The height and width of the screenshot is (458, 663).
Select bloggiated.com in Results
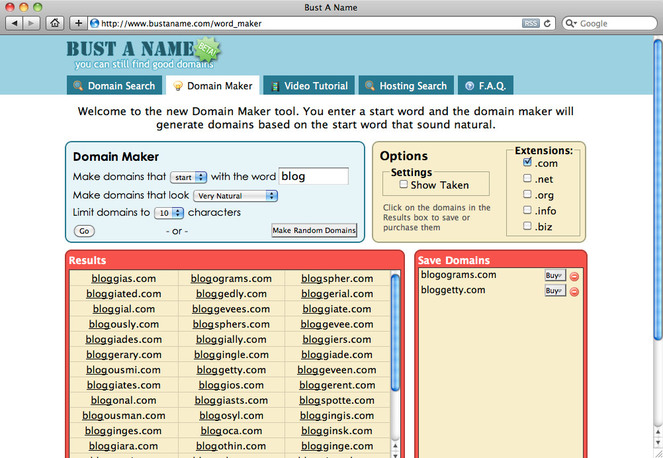[123, 293]
